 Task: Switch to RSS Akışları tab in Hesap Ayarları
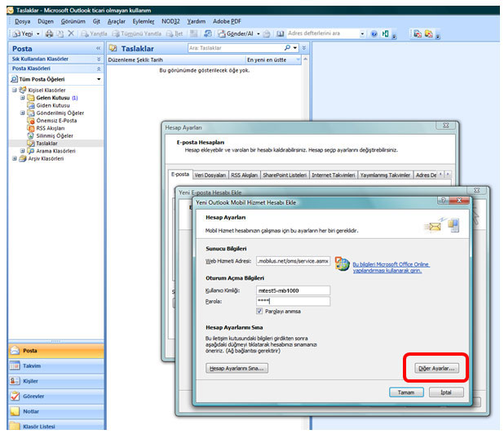[x=245, y=175]
